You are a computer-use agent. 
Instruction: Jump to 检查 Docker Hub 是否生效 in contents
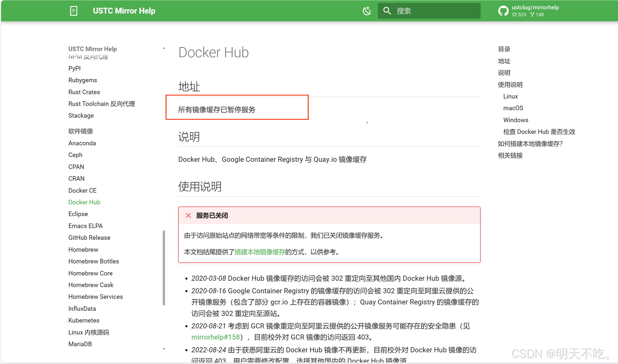tap(539, 132)
